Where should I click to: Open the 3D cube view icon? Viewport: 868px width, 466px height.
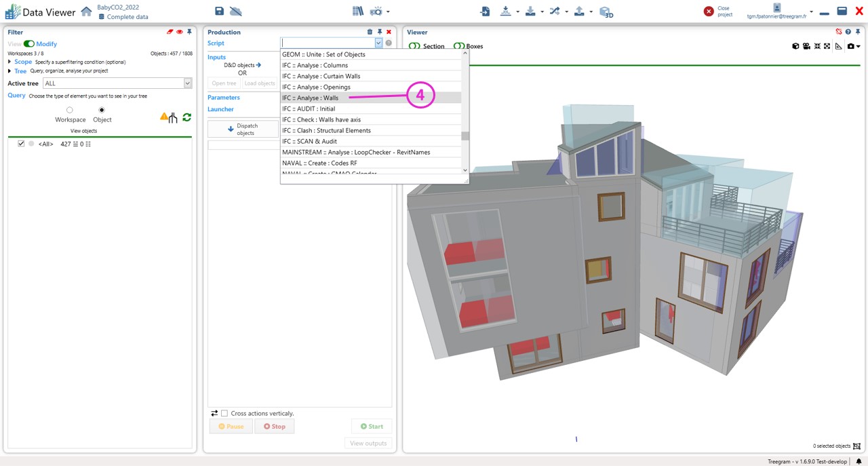pos(606,12)
